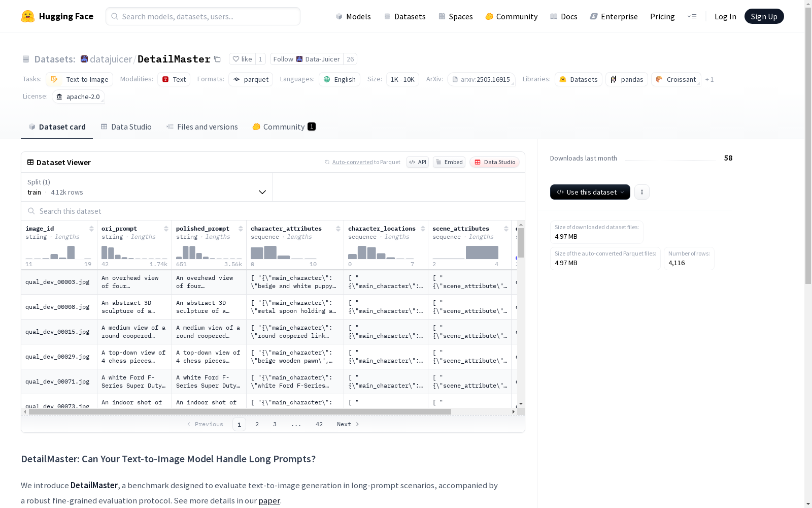Screen dimensions: 812x508
Task: Sort the character_attributes column
Action: point(338,229)
